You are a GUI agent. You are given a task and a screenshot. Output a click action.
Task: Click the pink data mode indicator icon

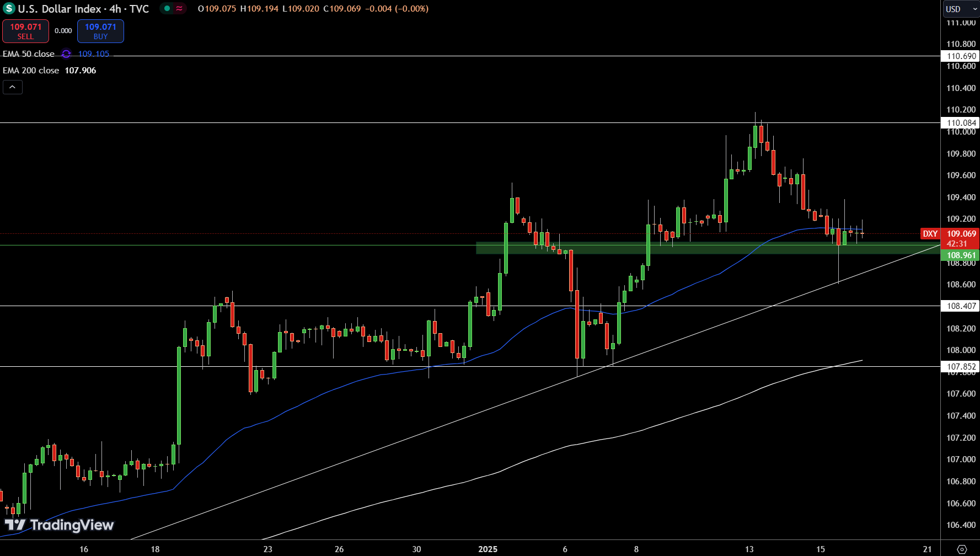click(180, 8)
